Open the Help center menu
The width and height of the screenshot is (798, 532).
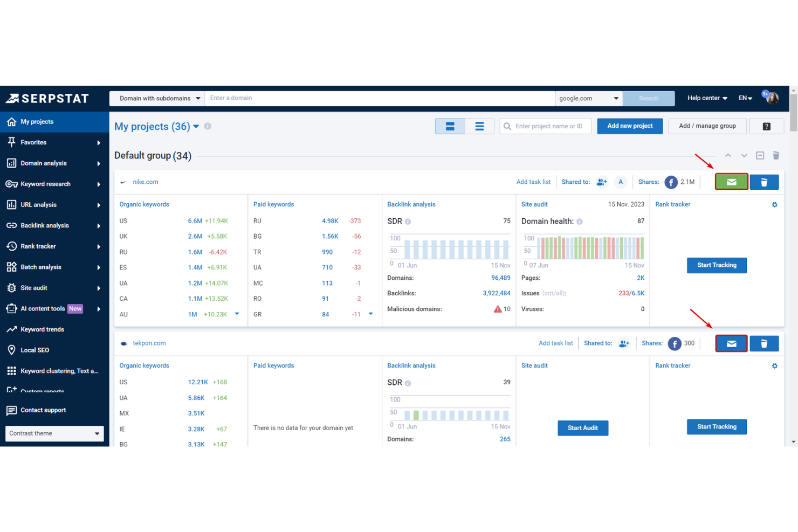click(706, 98)
